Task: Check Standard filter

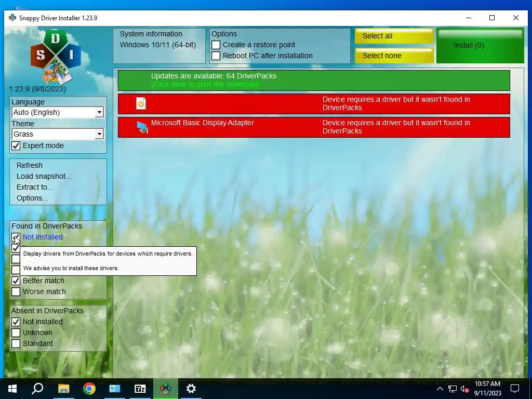Action: tap(16, 343)
